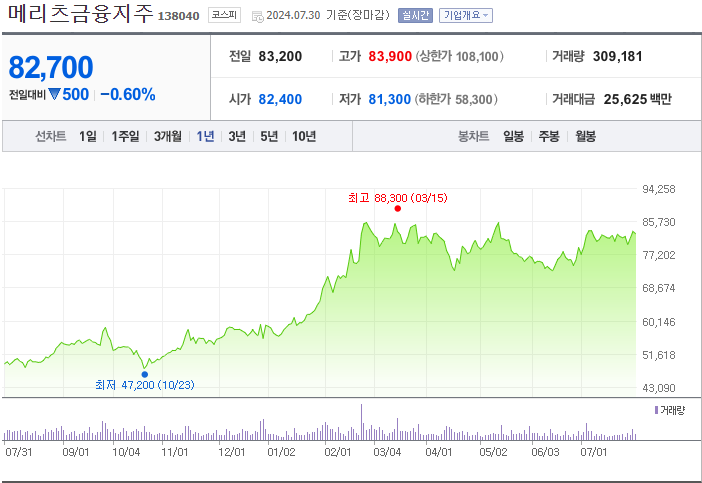Select the 1일 line chart tab
Image resolution: width=702 pixels, height=483 pixels.
[x=88, y=136]
